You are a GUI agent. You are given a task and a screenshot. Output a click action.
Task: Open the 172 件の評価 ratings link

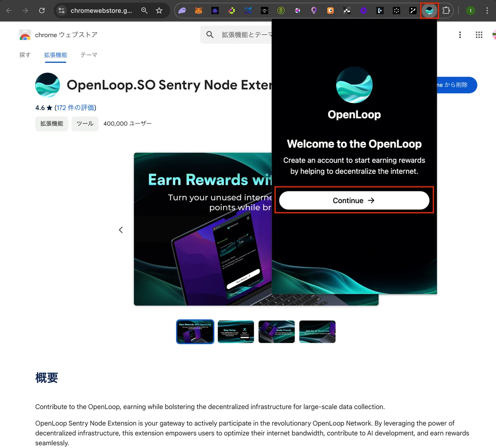[x=75, y=108]
